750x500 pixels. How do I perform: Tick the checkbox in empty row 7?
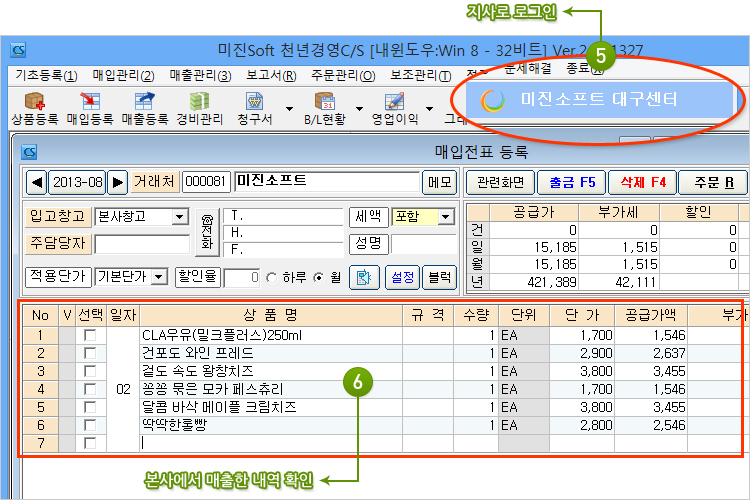pyautogui.click(x=89, y=443)
